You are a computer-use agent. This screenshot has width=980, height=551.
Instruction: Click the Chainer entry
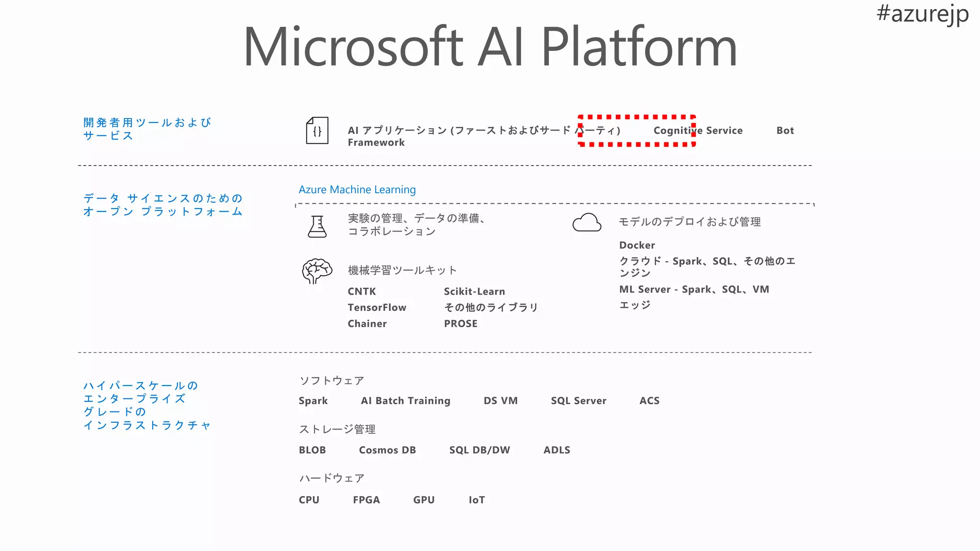pos(367,324)
